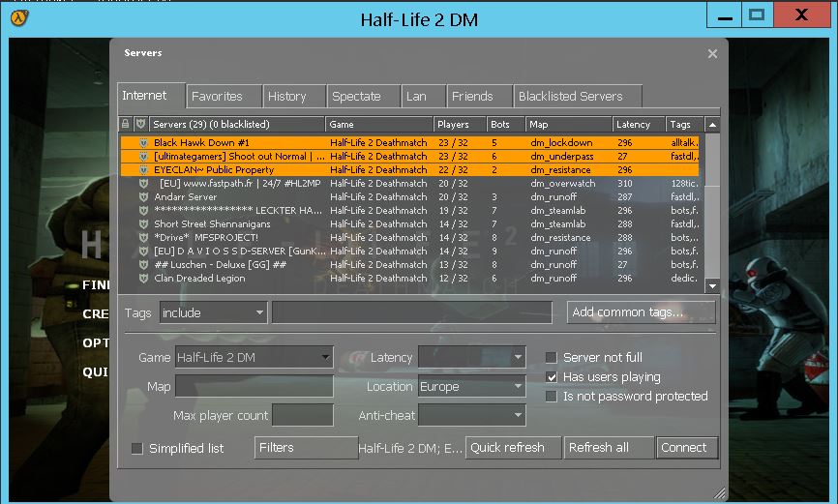Screen dimensions: 838x504
Task: Switch to the Spectate tab
Action: [364, 97]
